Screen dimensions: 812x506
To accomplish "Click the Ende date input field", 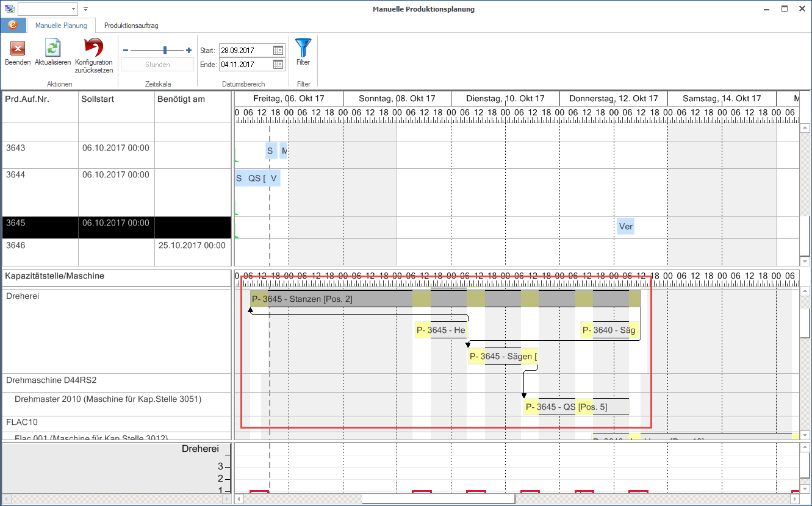I will tap(246, 64).
